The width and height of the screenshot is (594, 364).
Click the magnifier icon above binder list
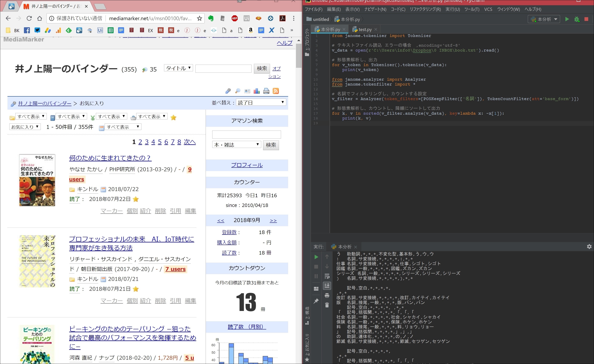pos(238,91)
